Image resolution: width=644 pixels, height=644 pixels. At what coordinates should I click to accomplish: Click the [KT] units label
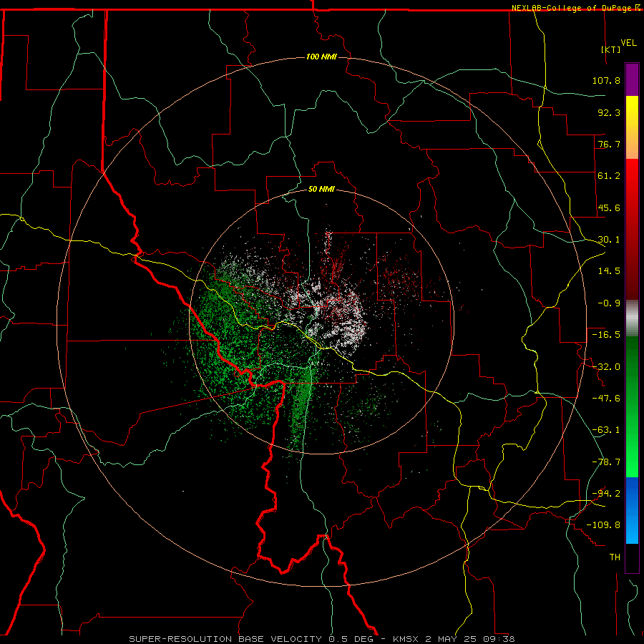coord(611,49)
